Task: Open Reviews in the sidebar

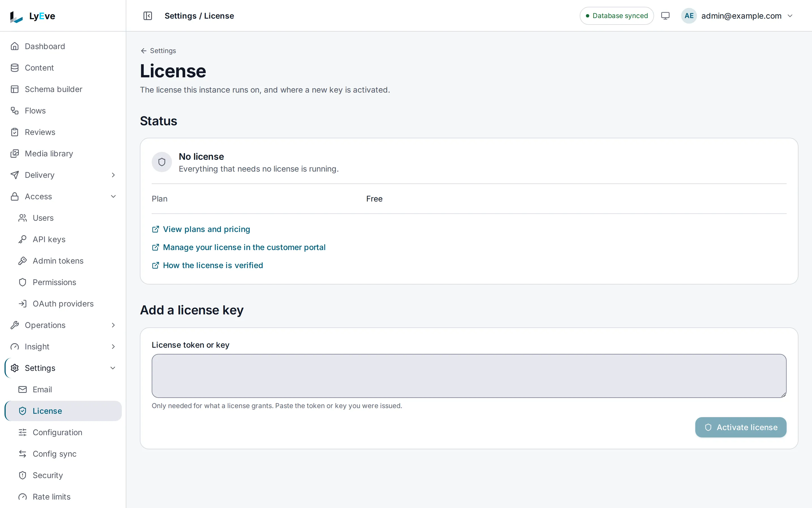Action: click(63, 132)
